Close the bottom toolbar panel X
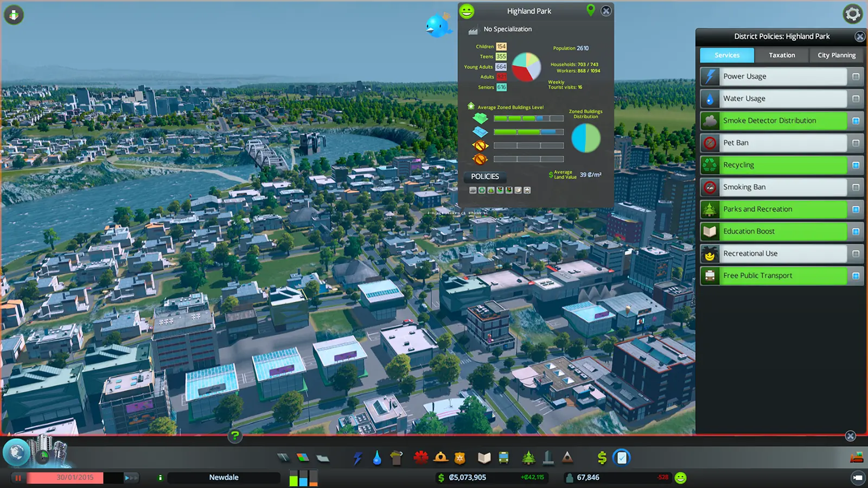 (850, 436)
